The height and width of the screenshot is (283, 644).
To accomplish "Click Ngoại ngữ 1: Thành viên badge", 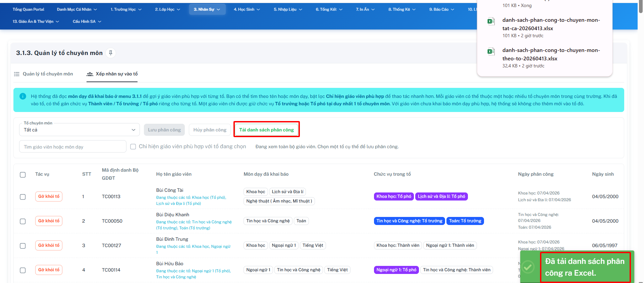I will [450, 245].
